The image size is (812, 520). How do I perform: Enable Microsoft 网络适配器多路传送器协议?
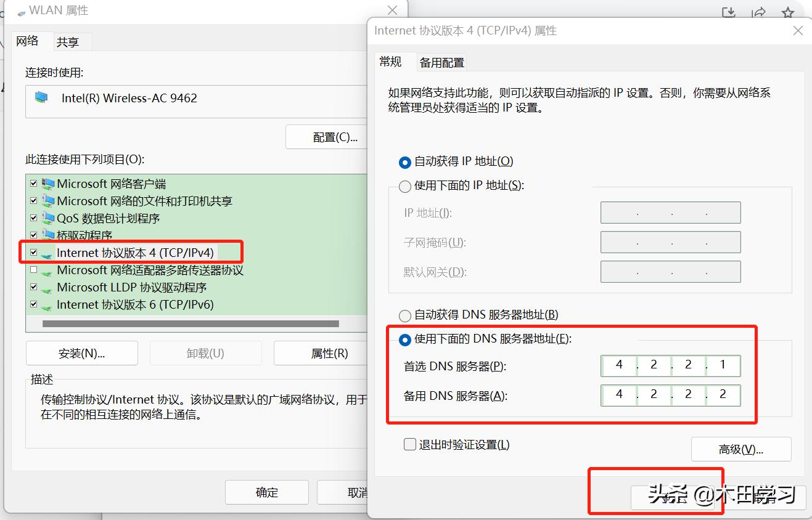click(33, 269)
